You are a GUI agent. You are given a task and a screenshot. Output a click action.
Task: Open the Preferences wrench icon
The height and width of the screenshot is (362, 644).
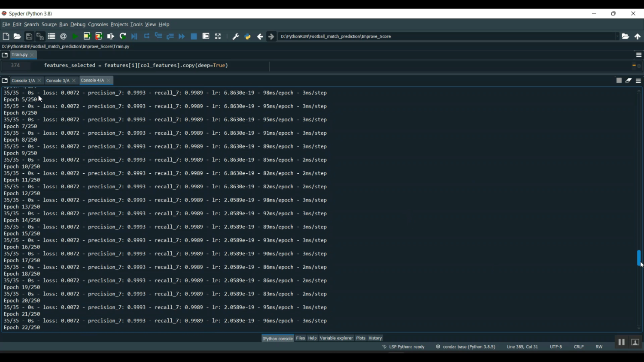236,37
